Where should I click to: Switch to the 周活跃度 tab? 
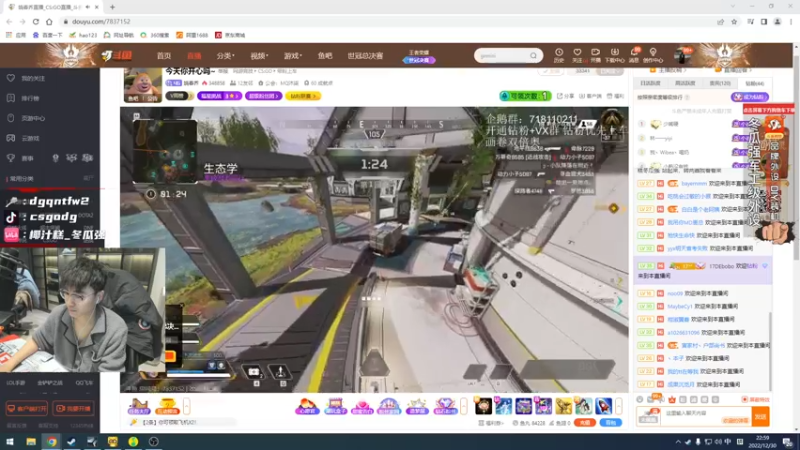point(685,83)
